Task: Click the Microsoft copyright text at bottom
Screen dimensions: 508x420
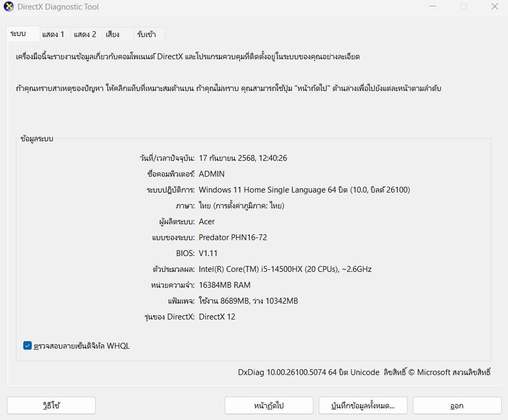Action: click(442, 372)
